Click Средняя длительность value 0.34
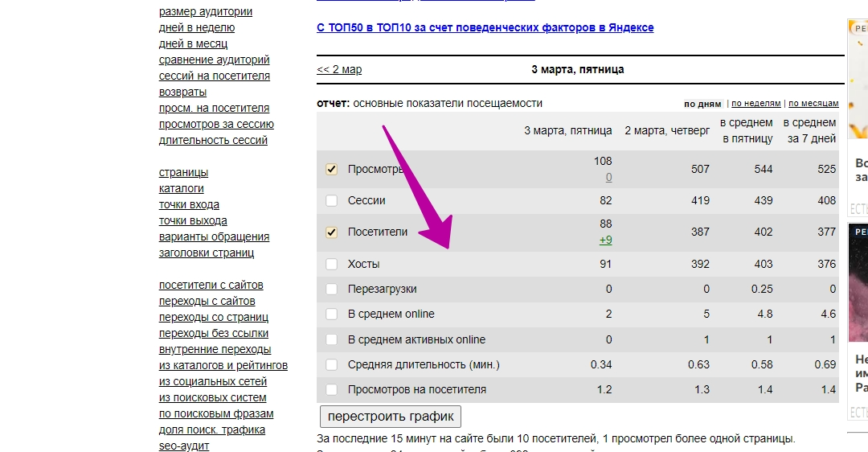This screenshot has height=452, width=868. click(x=601, y=364)
